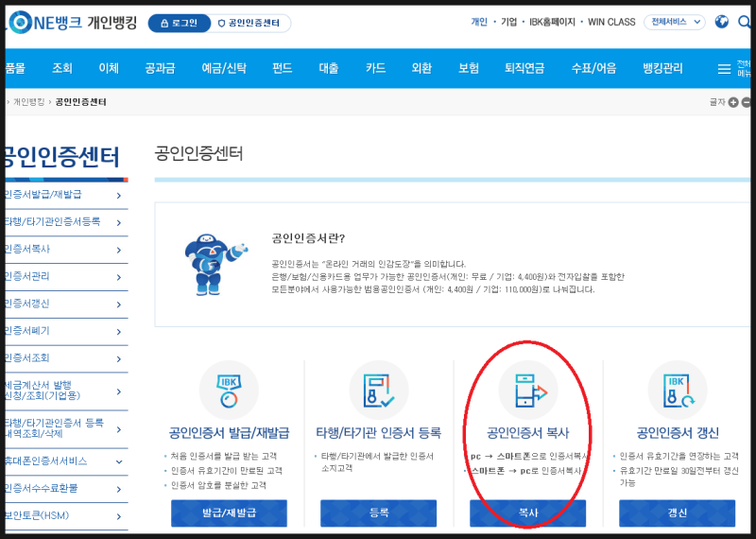Open the 보험 menu
756x539 pixels.
468,68
